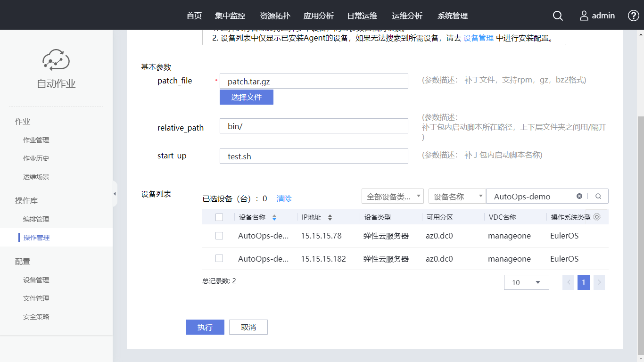This screenshot has width=644, height=362.
Task: Click the relative_path input field
Action: click(x=314, y=126)
